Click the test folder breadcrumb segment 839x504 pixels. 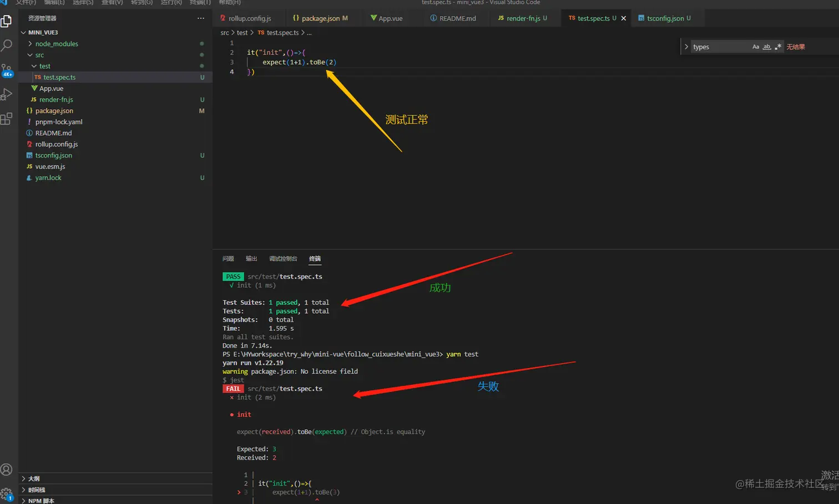pyautogui.click(x=242, y=33)
